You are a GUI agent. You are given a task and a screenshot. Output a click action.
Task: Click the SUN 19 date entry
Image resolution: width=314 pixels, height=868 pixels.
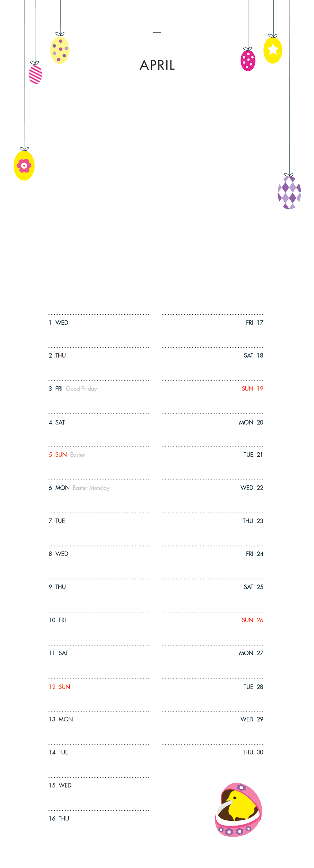[252, 388]
